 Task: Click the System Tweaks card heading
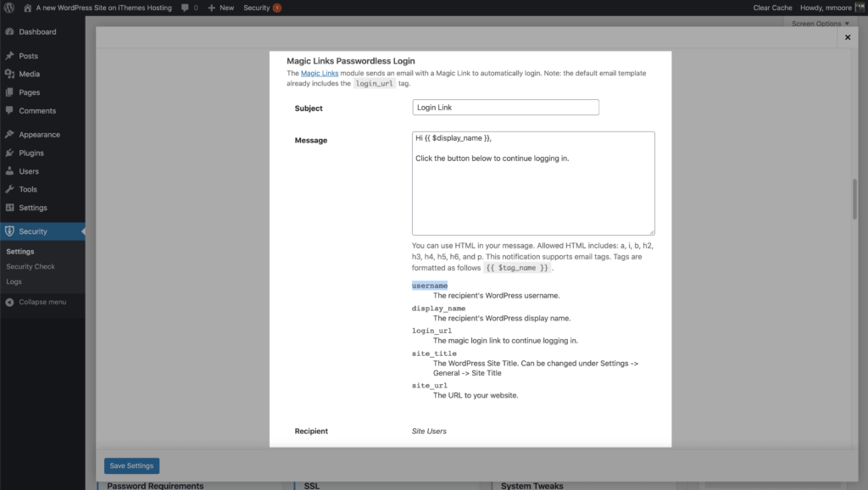(532, 486)
